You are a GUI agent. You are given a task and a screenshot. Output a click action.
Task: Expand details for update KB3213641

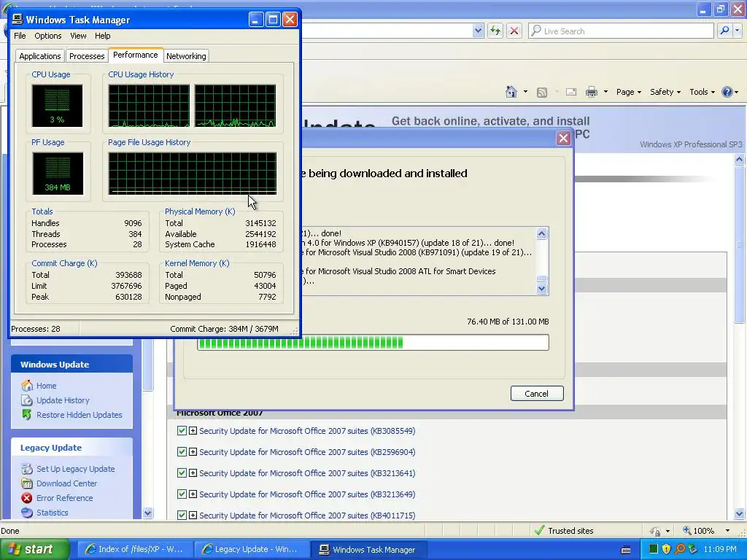click(x=193, y=472)
